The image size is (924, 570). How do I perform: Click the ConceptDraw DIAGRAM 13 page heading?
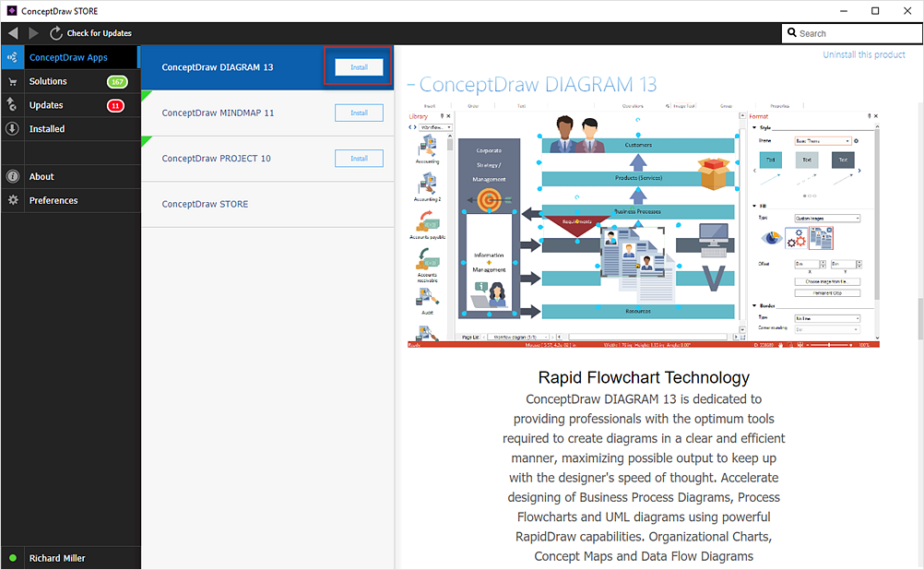(538, 84)
